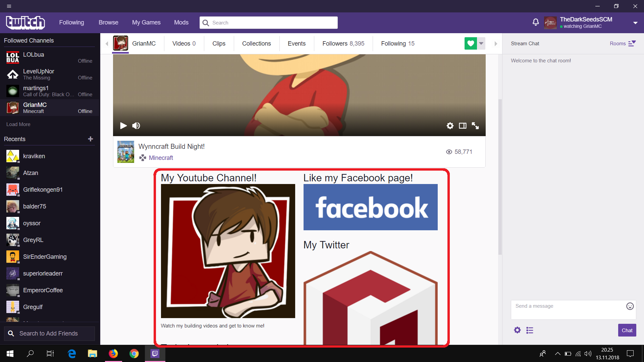Click Load More followed channels
This screenshot has width=644, height=362.
point(18,124)
